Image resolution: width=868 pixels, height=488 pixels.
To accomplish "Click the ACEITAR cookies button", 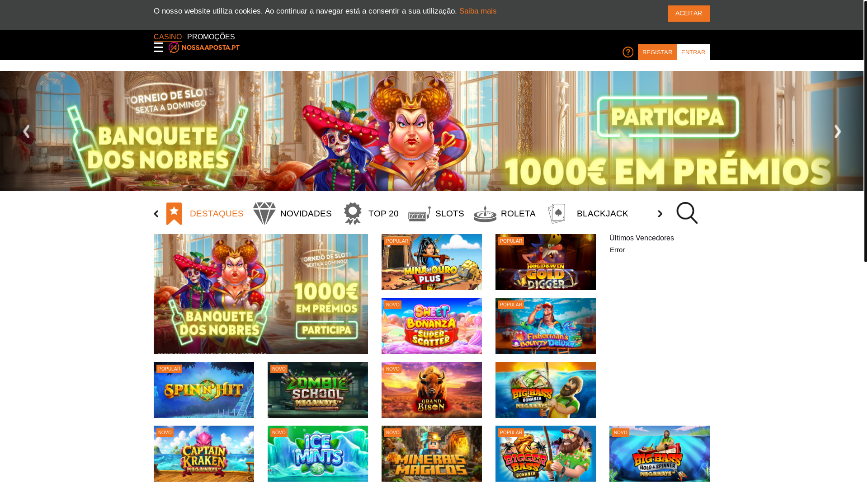I will [x=689, y=14].
